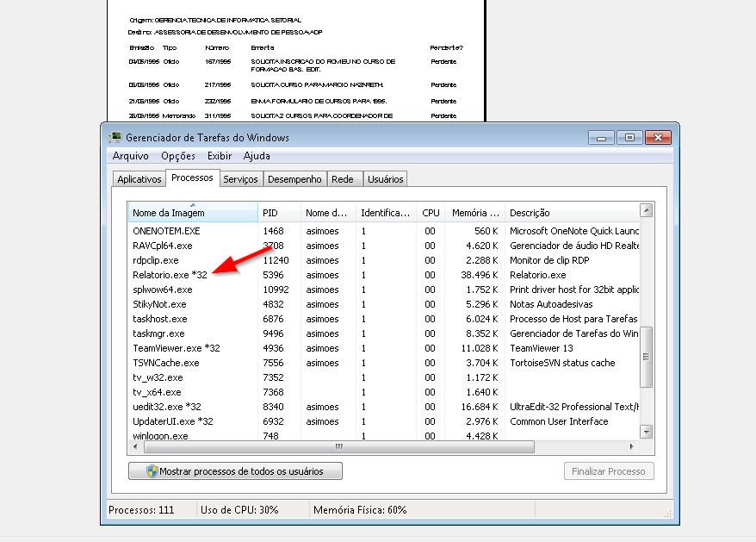756x542 pixels.
Task: Maximize the Task Manager window
Action: click(x=630, y=137)
